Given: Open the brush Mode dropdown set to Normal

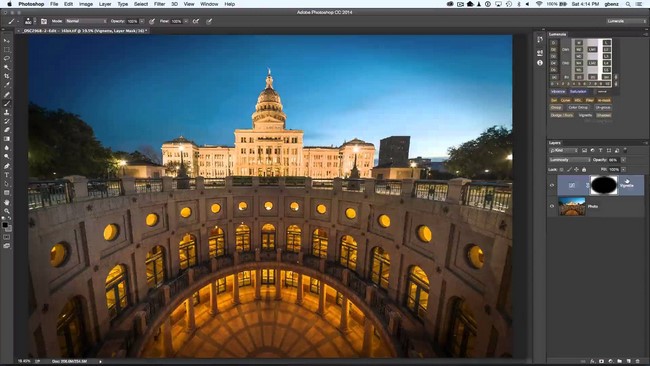Looking at the screenshot, I should tap(86, 21).
